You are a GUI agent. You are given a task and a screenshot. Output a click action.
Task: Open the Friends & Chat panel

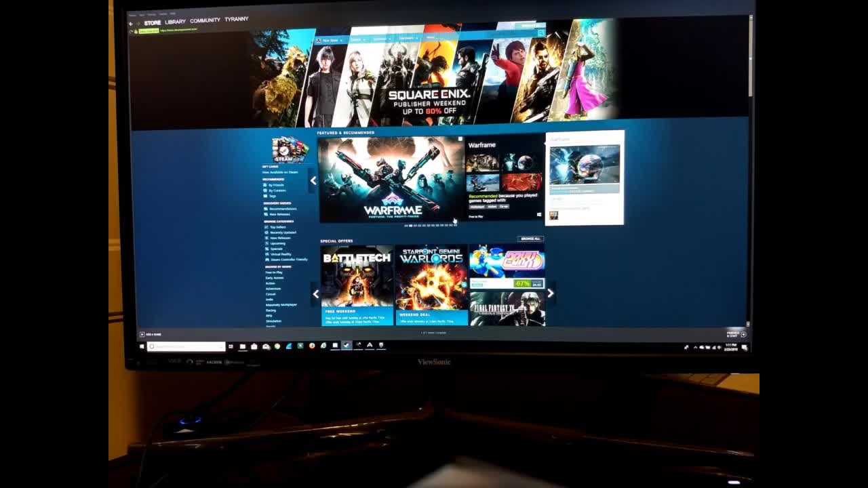736,334
